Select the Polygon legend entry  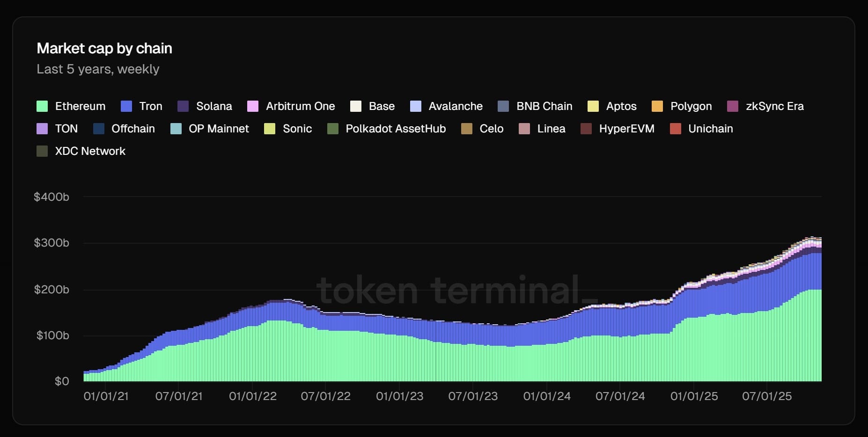[691, 106]
